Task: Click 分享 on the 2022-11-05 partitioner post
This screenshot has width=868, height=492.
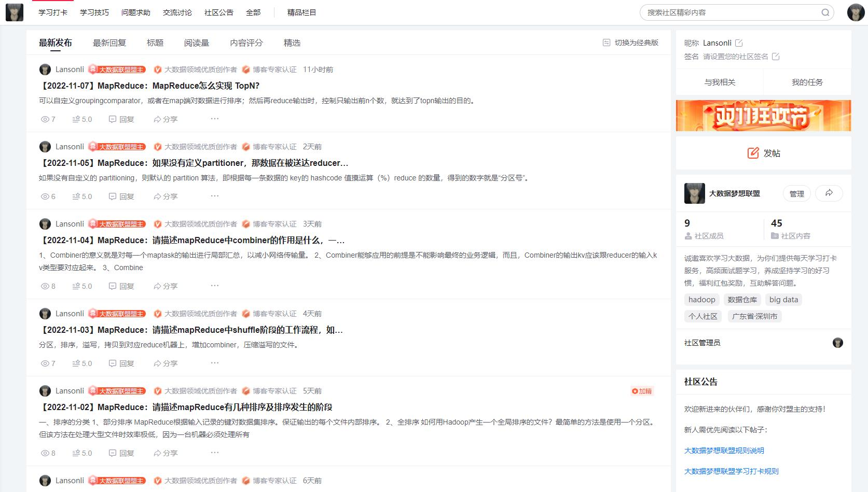Action: 166,196
